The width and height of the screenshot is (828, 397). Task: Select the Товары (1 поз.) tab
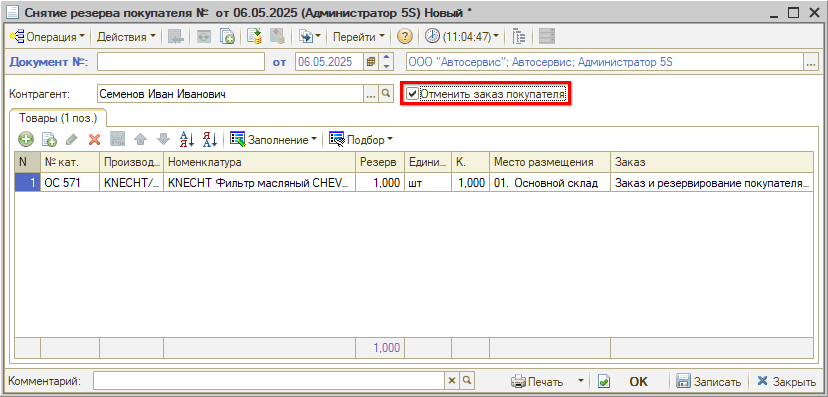click(x=58, y=117)
